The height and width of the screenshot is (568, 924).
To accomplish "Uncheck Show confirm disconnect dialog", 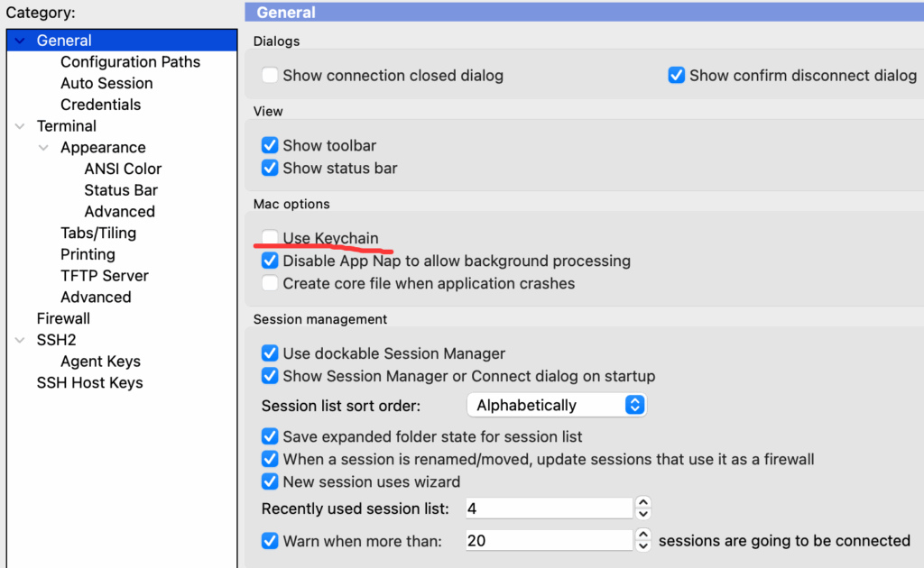I will (676, 76).
